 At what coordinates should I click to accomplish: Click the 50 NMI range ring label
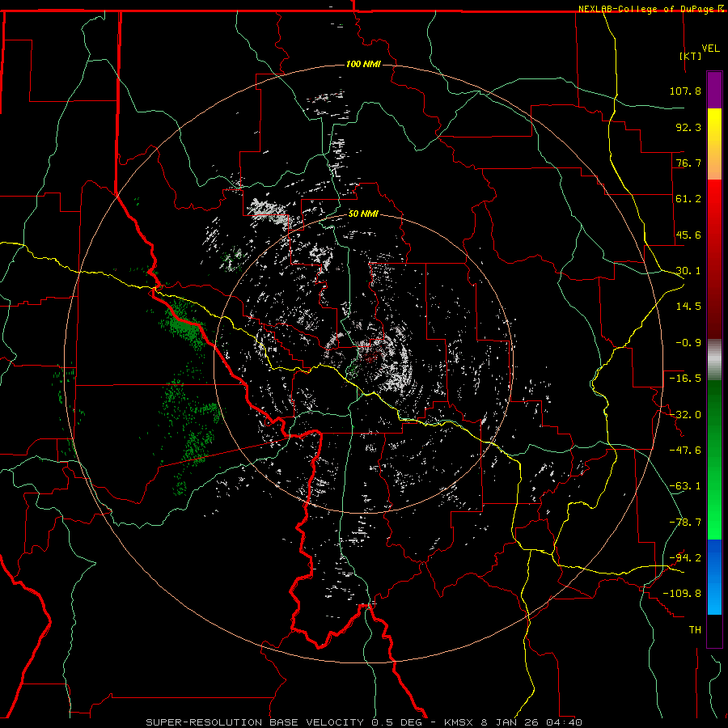click(x=363, y=214)
